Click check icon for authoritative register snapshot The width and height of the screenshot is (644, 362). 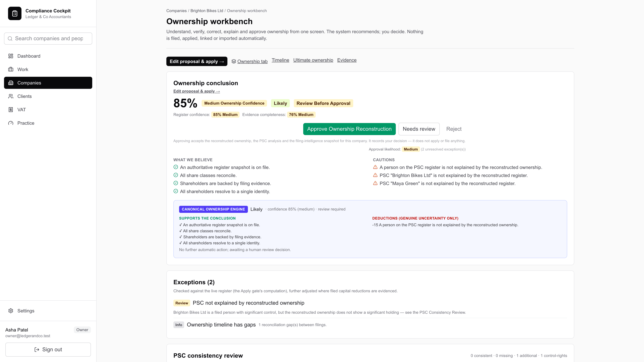tap(176, 167)
